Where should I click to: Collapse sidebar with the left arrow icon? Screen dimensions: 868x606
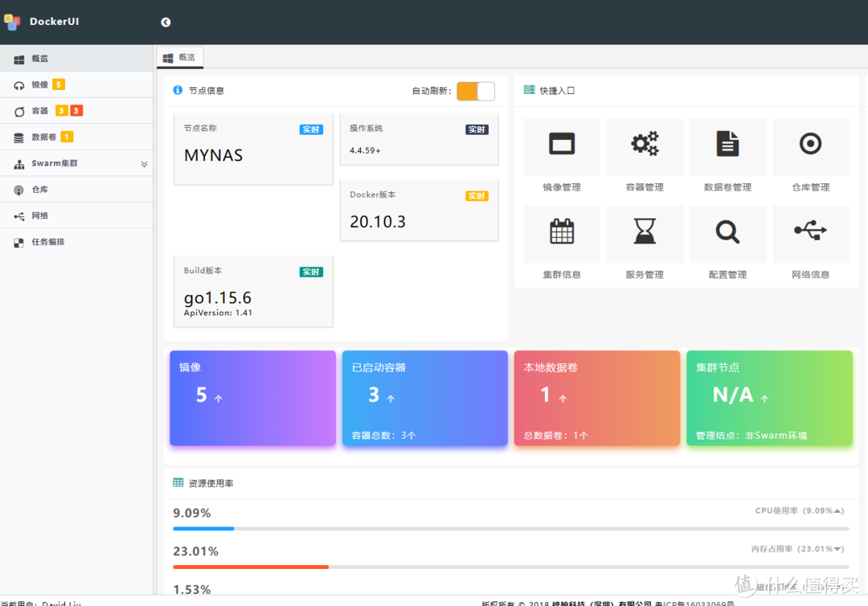click(166, 23)
